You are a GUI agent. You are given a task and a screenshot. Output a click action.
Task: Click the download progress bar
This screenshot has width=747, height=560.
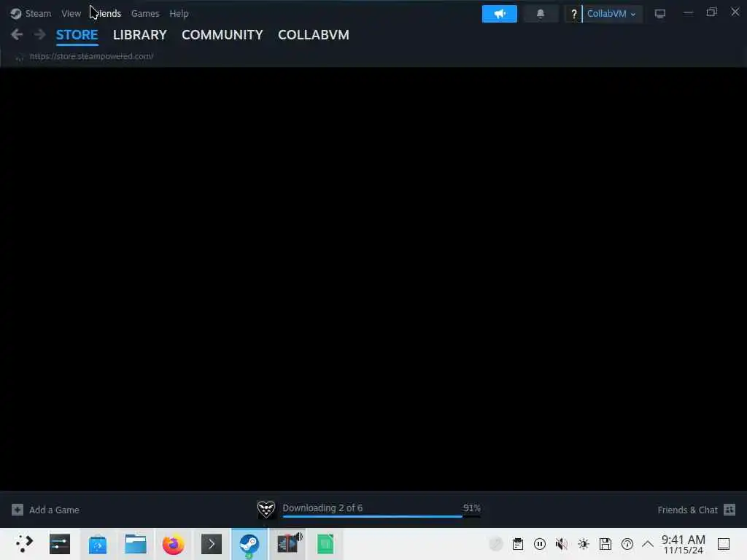381,516
